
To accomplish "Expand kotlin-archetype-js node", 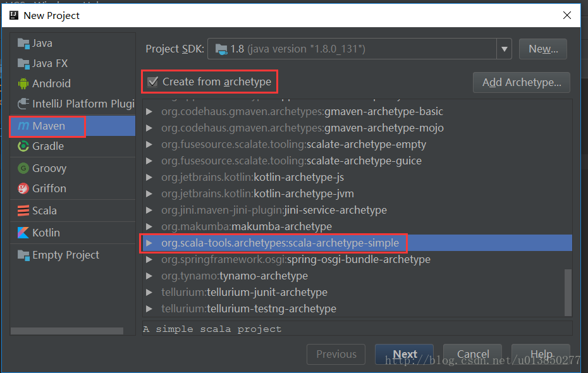I will click(x=149, y=177).
